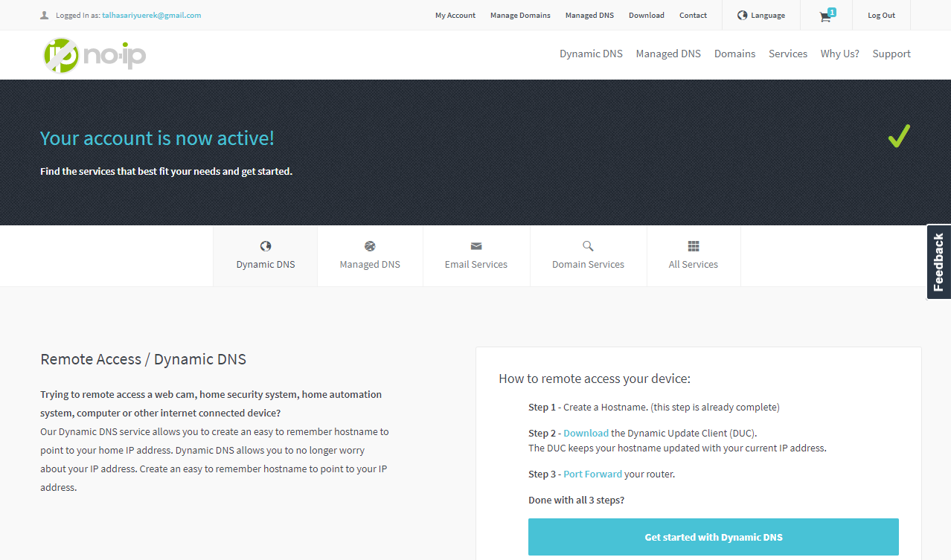Click the user silhouette icon near Logged In
951x560 pixels.
[x=45, y=15]
